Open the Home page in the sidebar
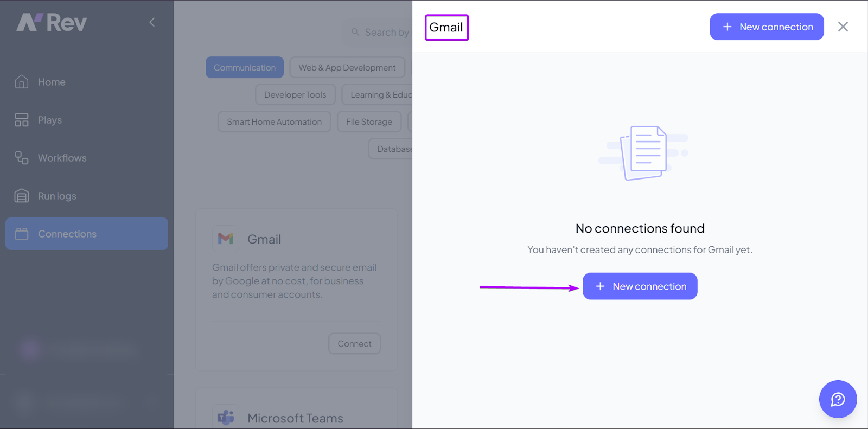The height and width of the screenshot is (429, 868). pos(87,82)
